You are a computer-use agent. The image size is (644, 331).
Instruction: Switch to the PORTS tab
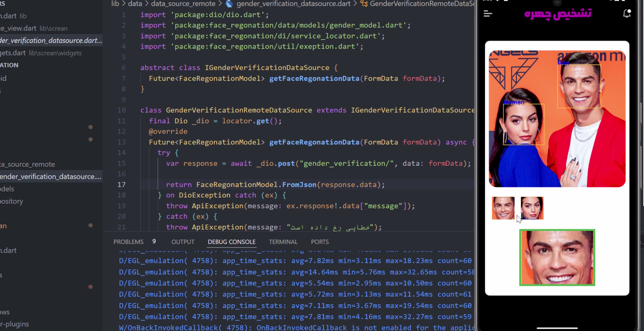click(320, 242)
